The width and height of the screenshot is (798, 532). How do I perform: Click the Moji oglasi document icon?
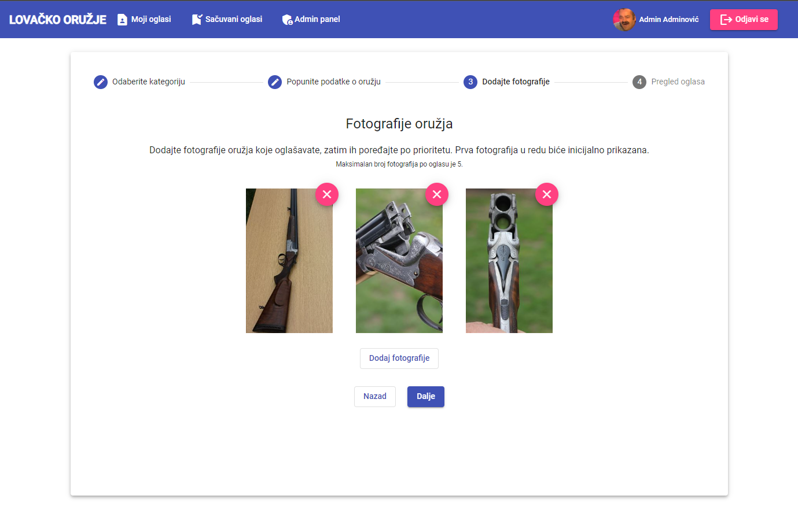pos(122,19)
